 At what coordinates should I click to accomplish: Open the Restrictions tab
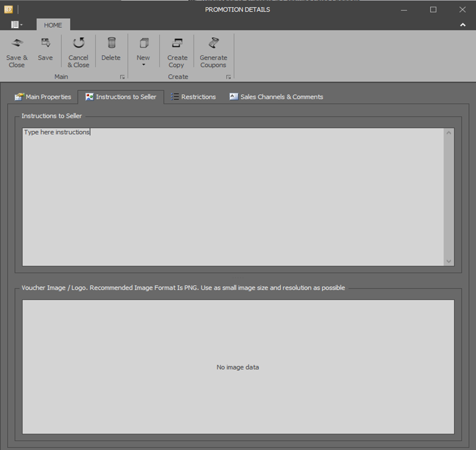[x=193, y=97]
